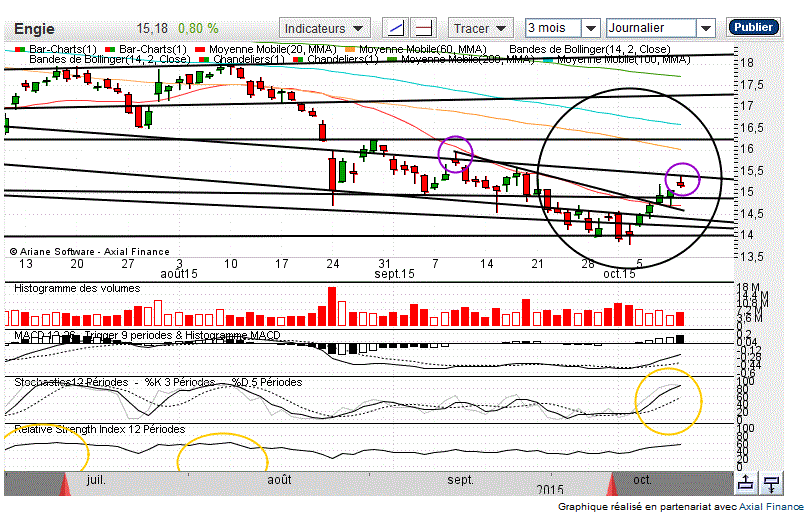This screenshot has height=528, width=807.
Task: Click the Histogramme des volumes label
Action: pos(77,288)
